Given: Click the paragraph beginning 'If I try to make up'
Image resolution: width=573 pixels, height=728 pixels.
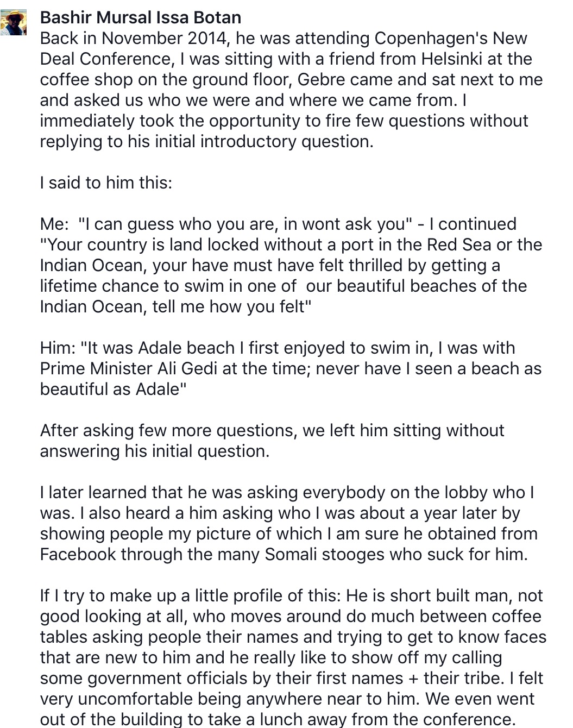Looking at the screenshot, I should 293,657.
